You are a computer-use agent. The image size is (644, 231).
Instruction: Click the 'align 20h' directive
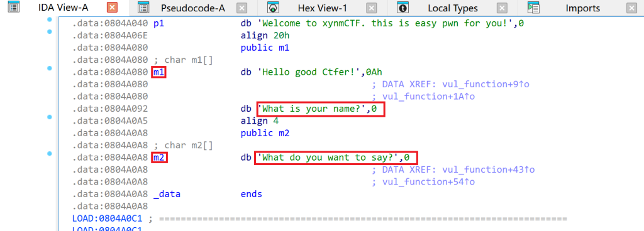(265, 36)
